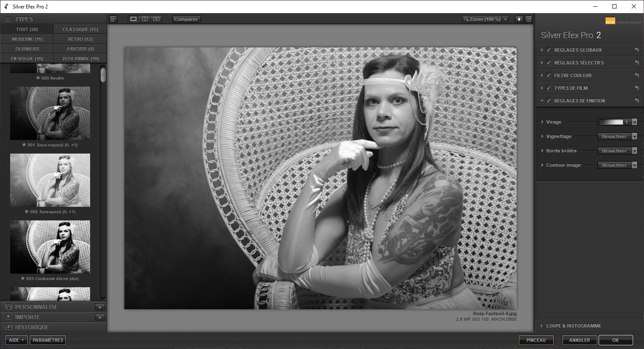Select the single image view icon
This screenshot has height=349, width=644.
(133, 19)
